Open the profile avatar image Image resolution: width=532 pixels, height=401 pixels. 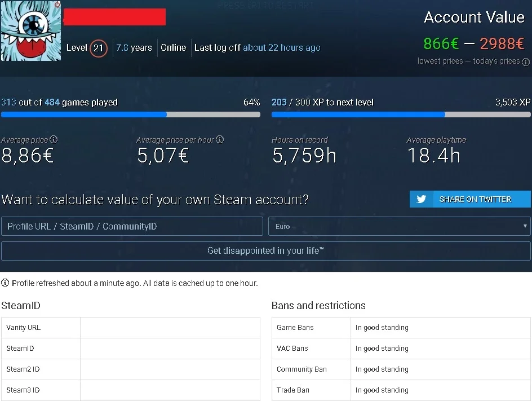pyautogui.click(x=31, y=30)
